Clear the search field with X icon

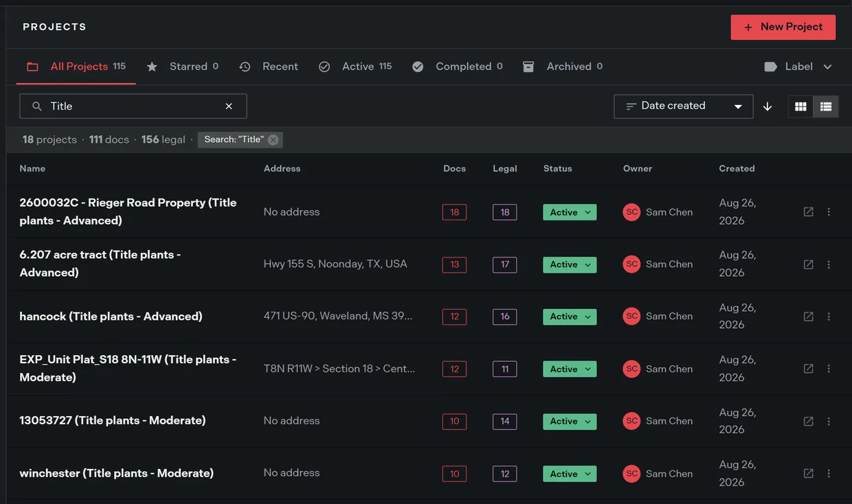point(229,106)
